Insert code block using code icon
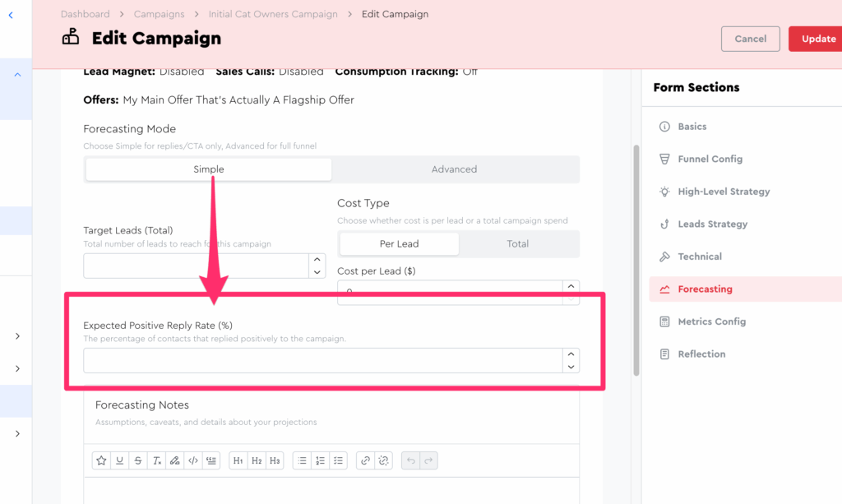Viewport: 842px width, 504px height. coord(192,460)
